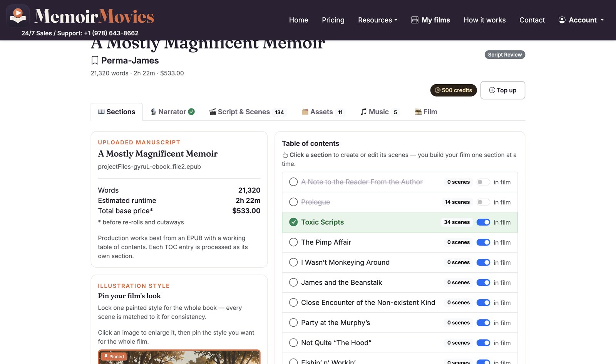Go to Home in the navigation
The image size is (616, 364).
pyautogui.click(x=299, y=20)
